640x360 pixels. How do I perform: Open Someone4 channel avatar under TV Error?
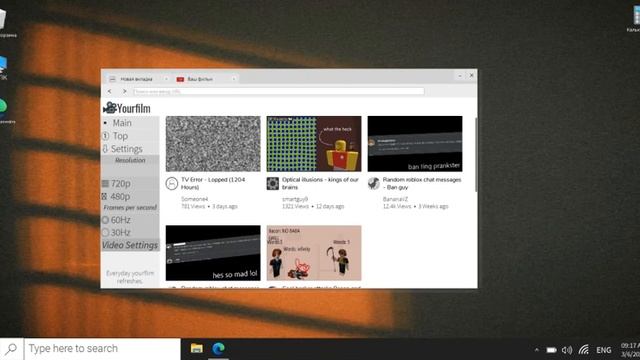[172, 183]
